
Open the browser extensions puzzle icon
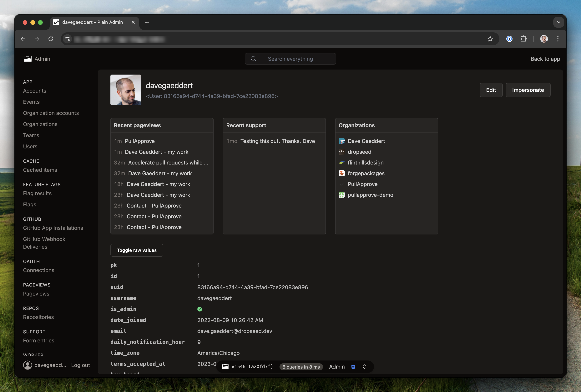point(523,39)
